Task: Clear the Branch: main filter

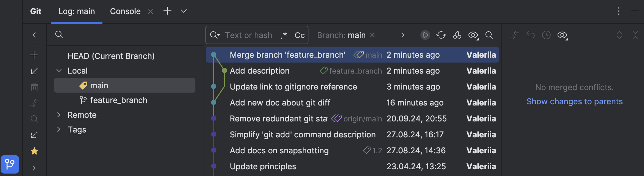Action: [x=372, y=35]
